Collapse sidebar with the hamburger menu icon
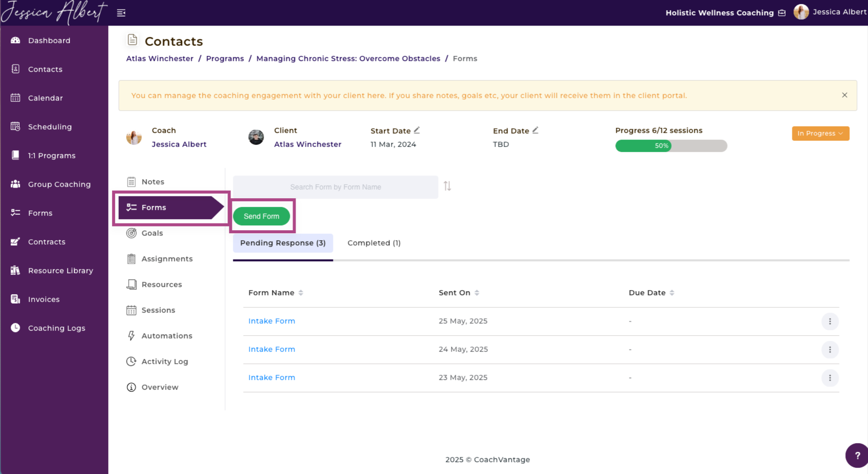 click(x=121, y=13)
